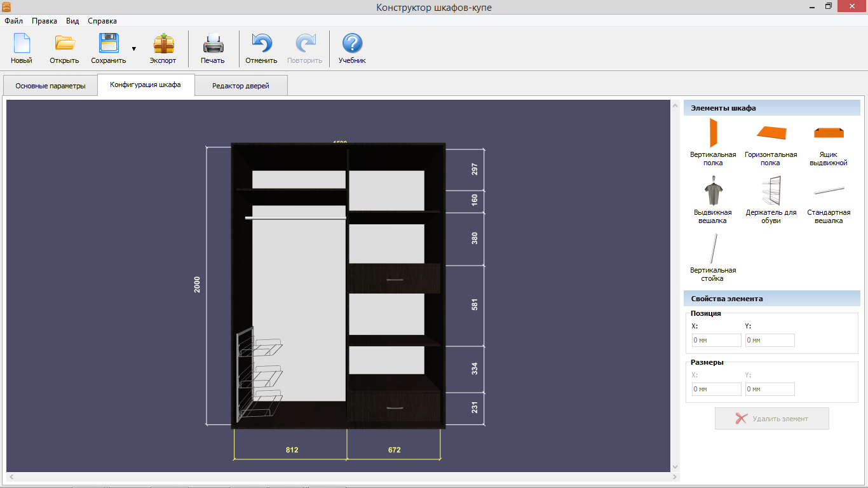
Task: Click the Удалить элемент button
Action: point(771,419)
